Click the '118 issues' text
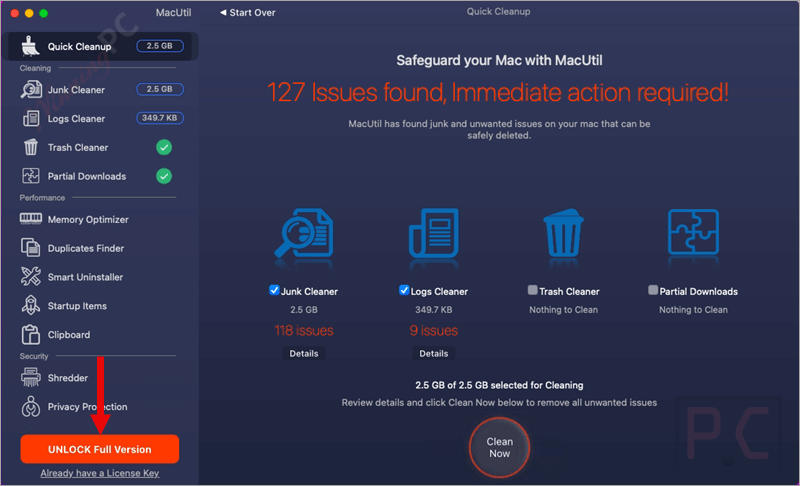 304,330
